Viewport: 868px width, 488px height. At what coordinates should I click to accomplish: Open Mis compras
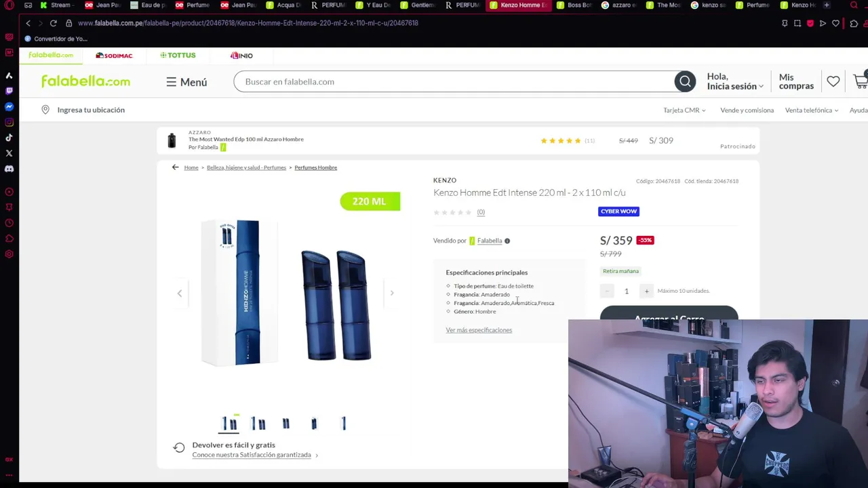click(x=796, y=81)
